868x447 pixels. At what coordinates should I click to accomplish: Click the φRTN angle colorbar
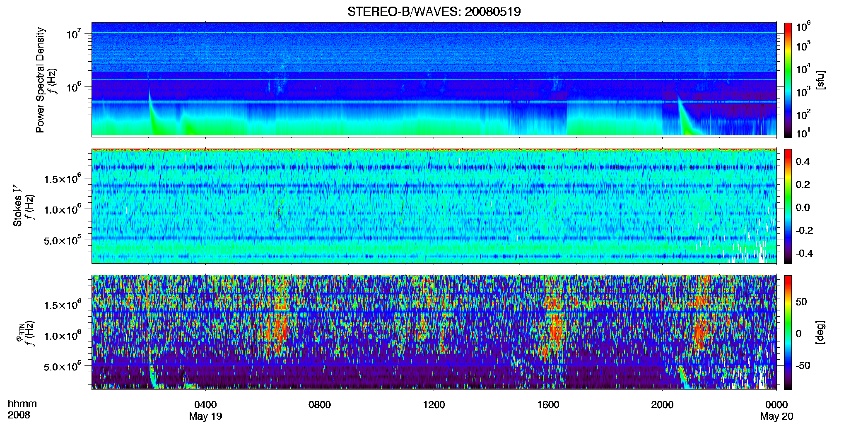(x=788, y=332)
